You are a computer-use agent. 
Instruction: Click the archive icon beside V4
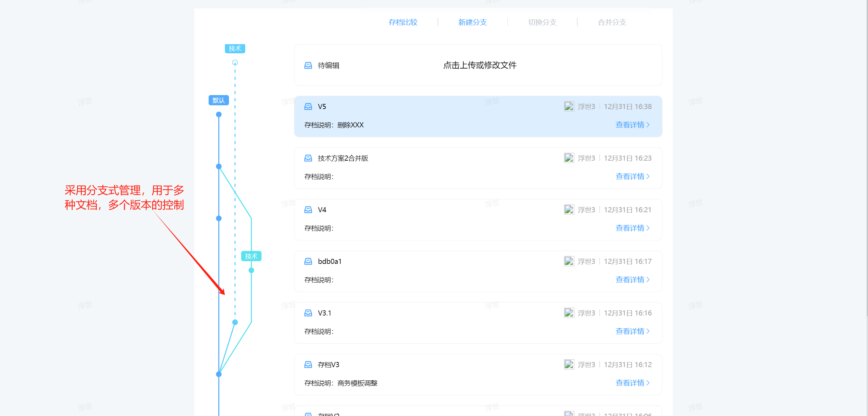pos(308,210)
